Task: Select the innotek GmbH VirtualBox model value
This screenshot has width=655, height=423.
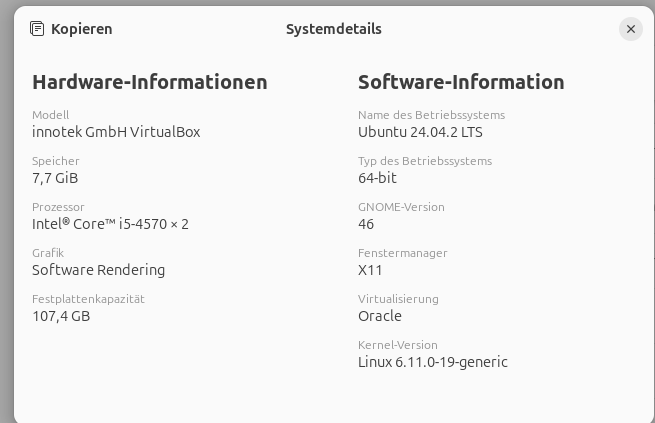Action: [116, 132]
